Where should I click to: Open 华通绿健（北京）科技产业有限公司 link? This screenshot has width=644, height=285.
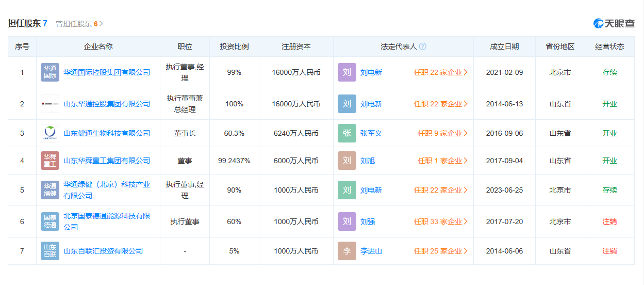point(107,190)
